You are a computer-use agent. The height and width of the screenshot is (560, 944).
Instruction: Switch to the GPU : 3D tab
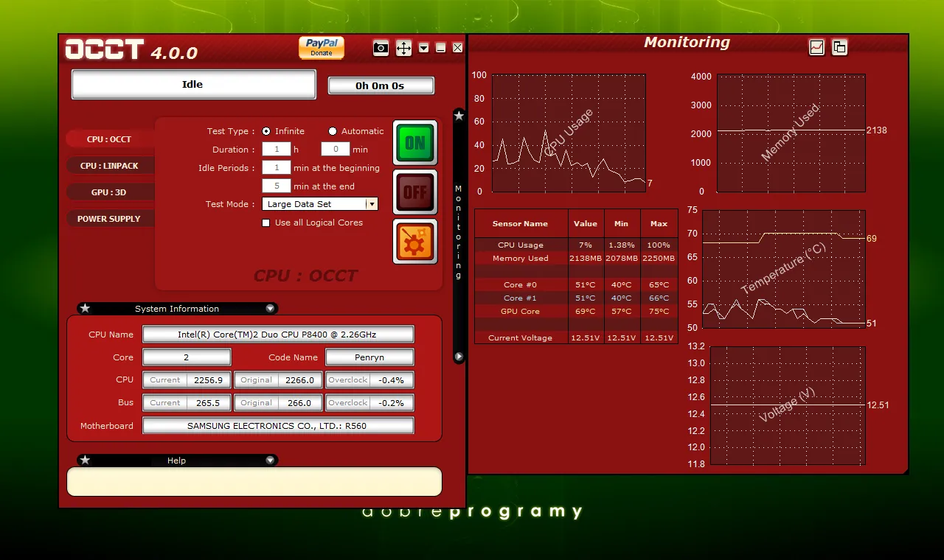coord(109,192)
